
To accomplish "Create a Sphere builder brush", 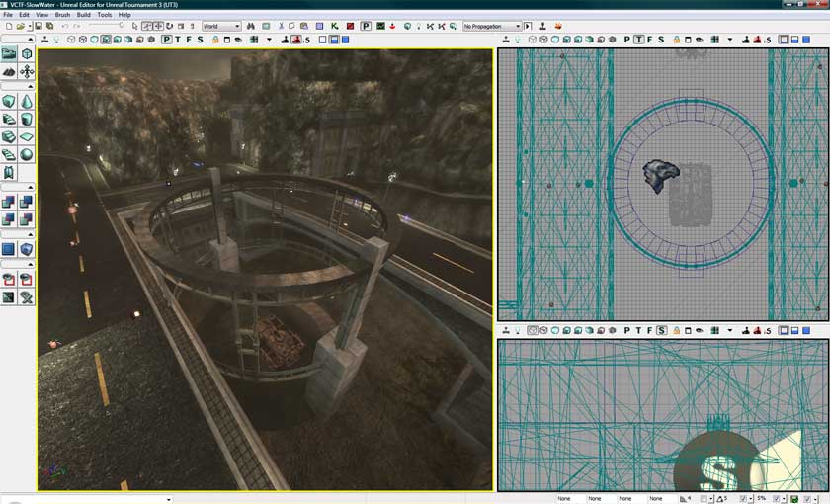I will pos(27,154).
